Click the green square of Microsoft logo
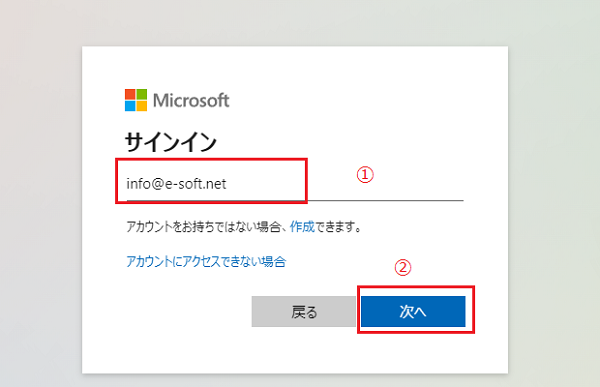Screen dimensions: 600x387 (x=142, y=95)
